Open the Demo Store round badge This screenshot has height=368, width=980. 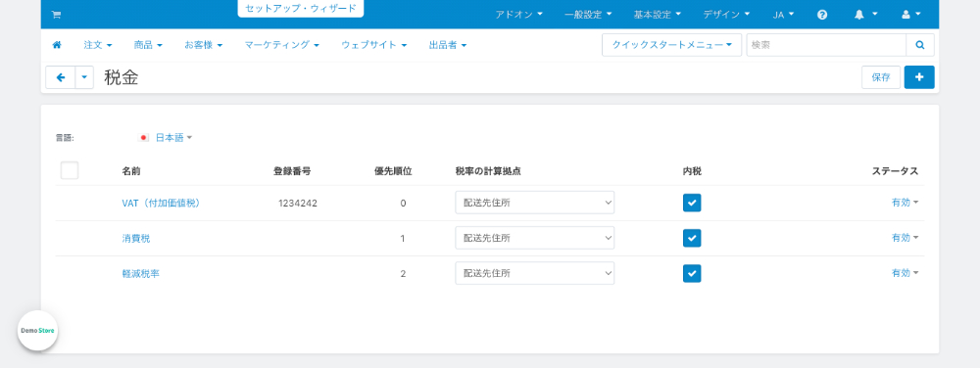pos(37,331)
